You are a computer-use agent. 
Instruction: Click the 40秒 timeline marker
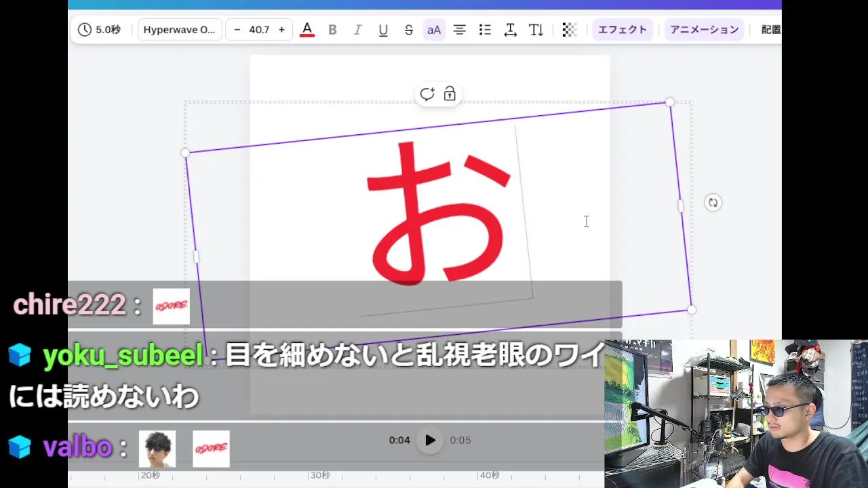489,476
